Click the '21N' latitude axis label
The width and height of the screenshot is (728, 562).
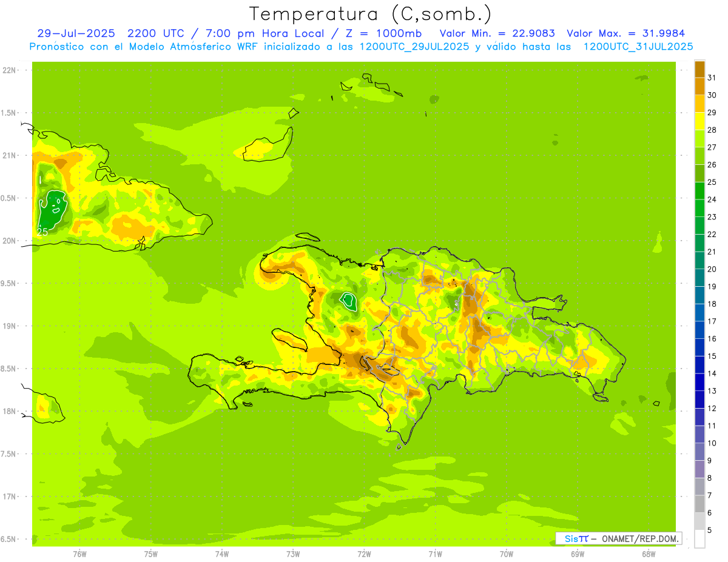pos(8,156)
